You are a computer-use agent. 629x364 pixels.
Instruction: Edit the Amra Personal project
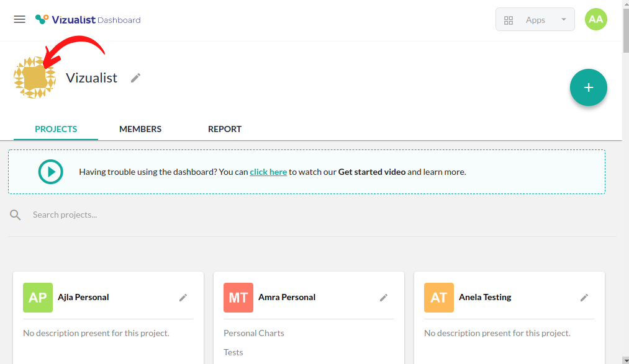click(384, 298)
